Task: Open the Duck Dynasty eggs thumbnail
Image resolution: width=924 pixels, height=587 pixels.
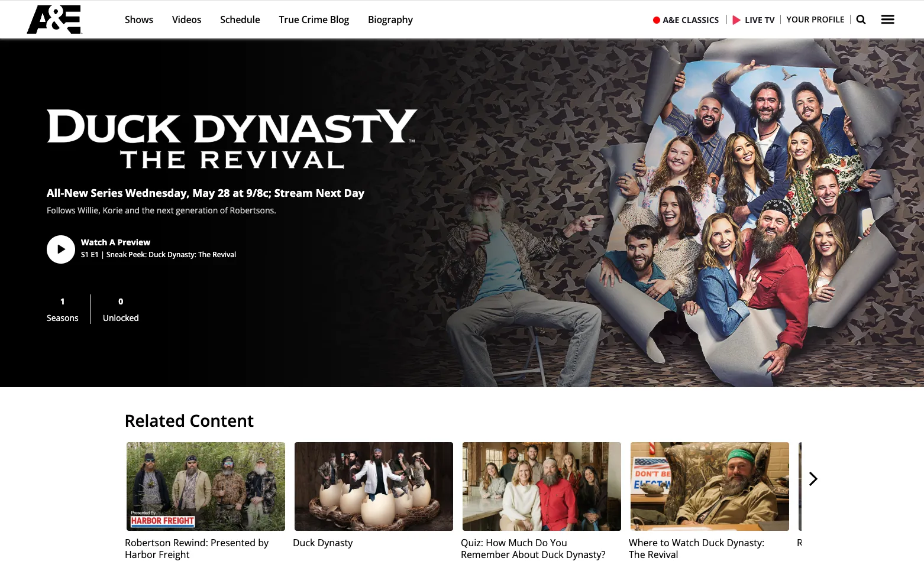Action: [x=374, y=487]
